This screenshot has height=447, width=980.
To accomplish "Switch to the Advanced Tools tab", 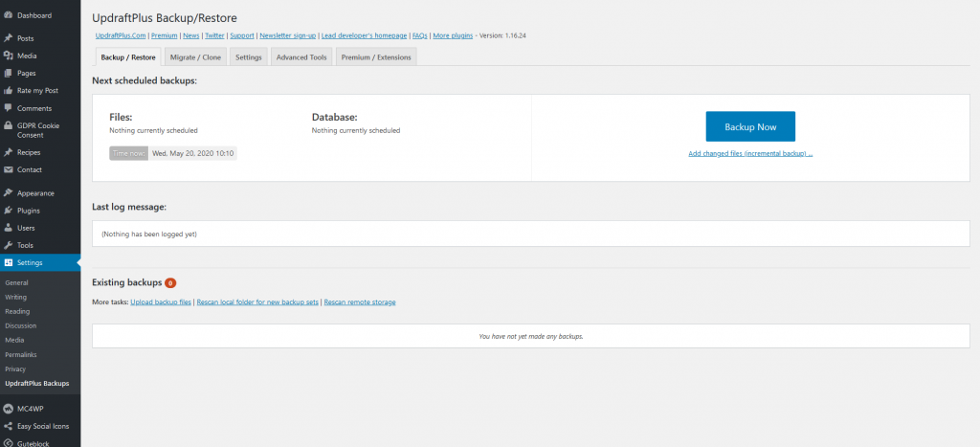I will (301, 56).
